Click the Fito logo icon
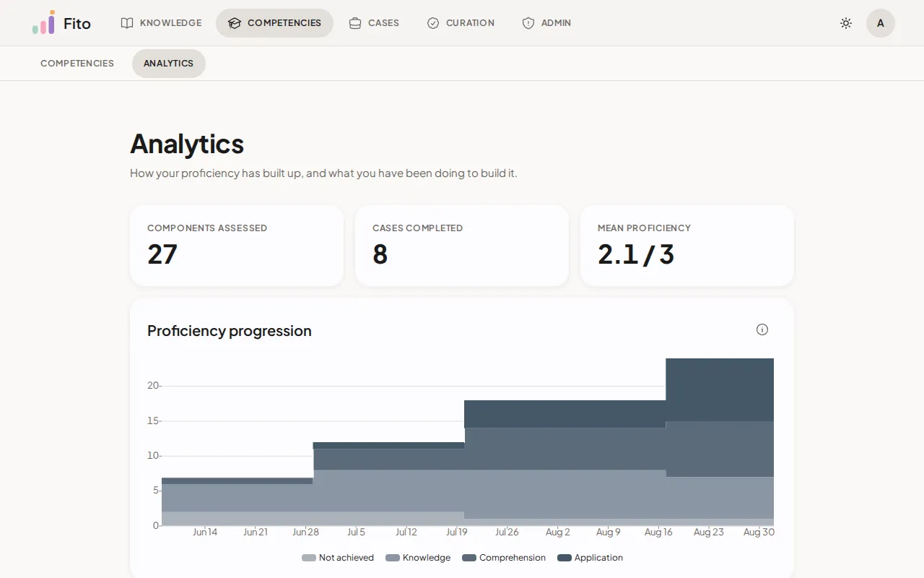Image resolution: width=924 pixels, height=578 pixels. click(x=43, y=22)
